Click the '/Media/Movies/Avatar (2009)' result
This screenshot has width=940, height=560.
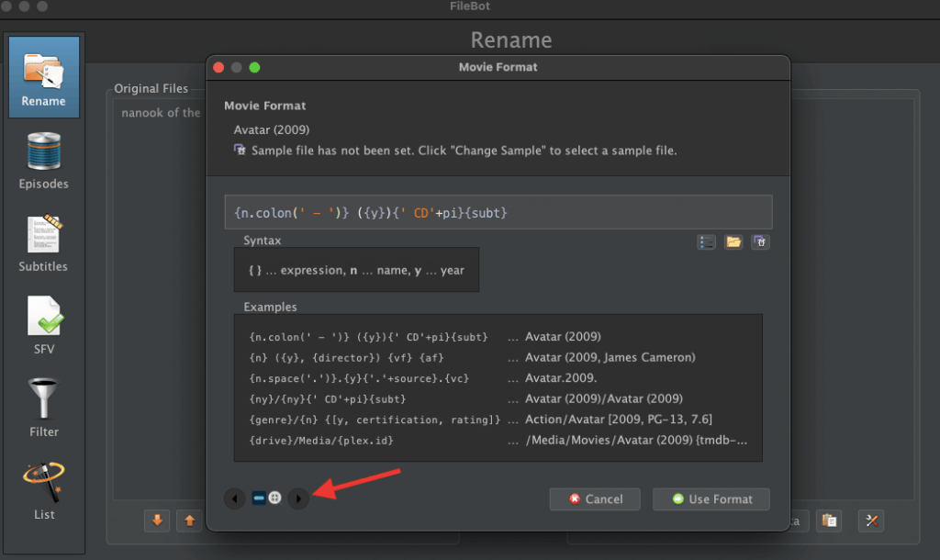point(636,440)
